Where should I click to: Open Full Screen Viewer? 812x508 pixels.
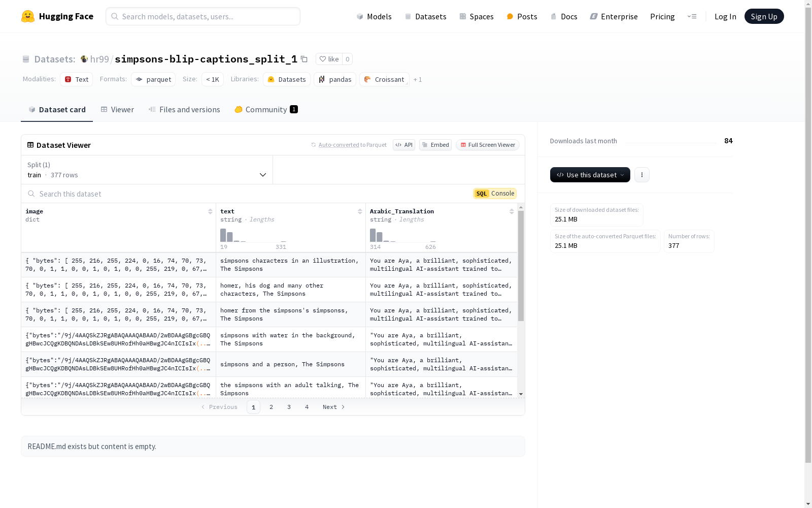point(488,145)
